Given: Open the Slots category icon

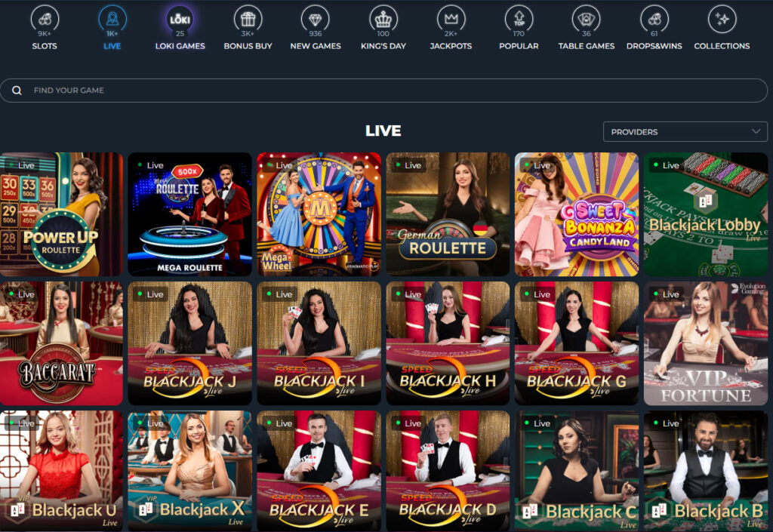Looking at the screenshot, I should pyautogui.click(x=45, y=19).
